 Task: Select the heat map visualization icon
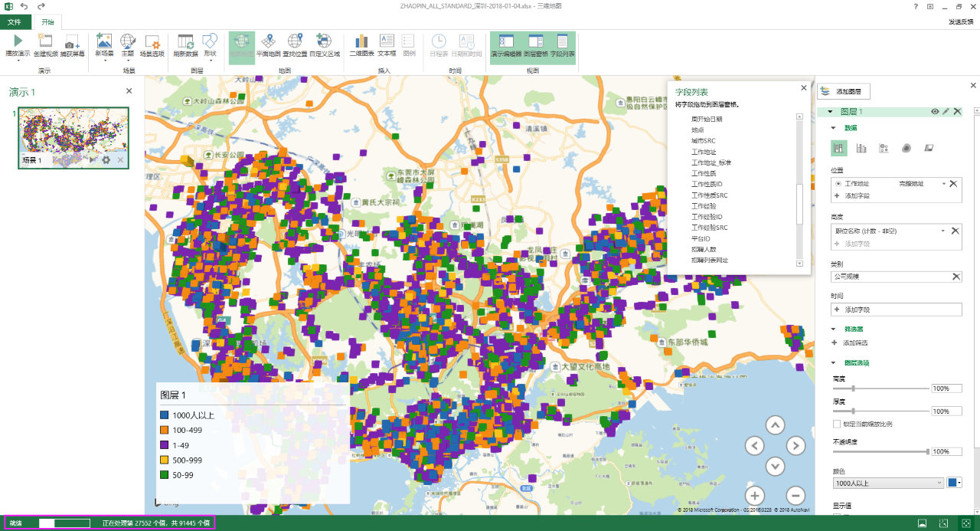point(906,148)
